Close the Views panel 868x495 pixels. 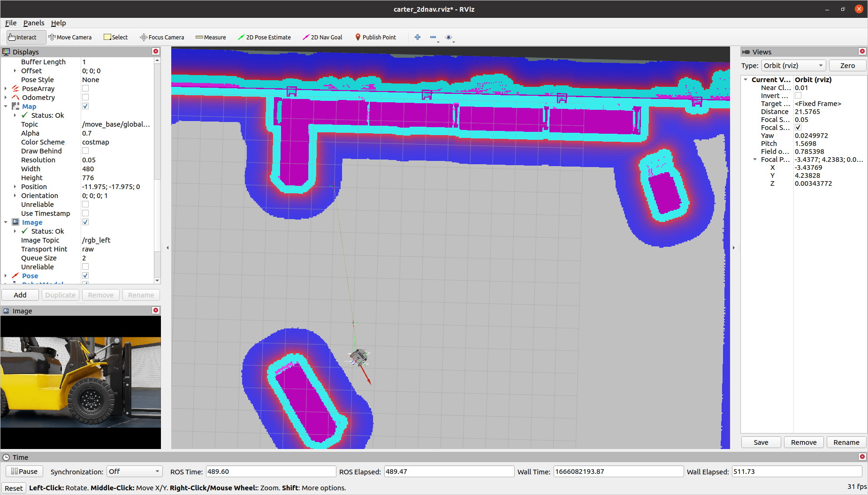coord(862,52)
